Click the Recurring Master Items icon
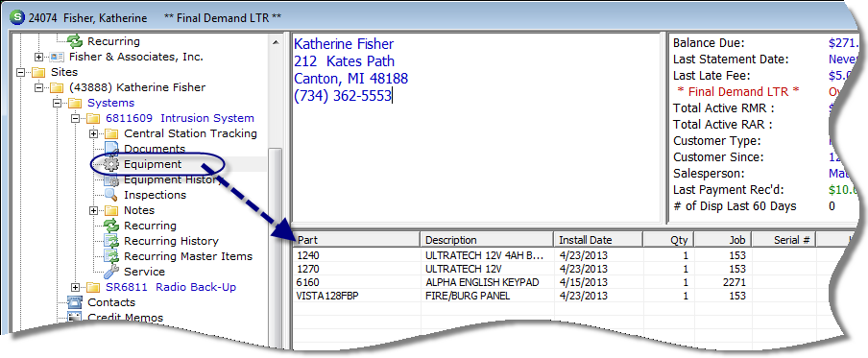Screen dimensions: 868x358 111,256
